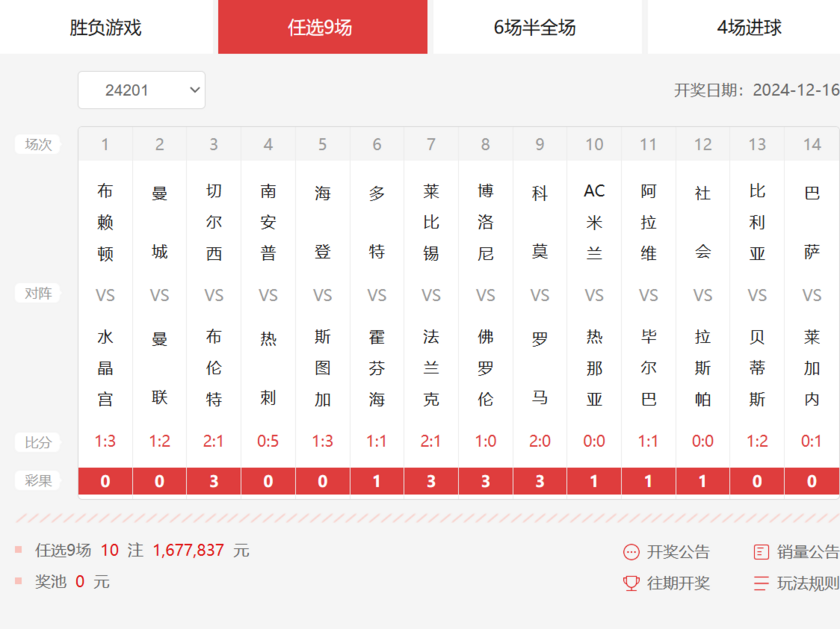Viewport: 840px width, 629px height.
Task: Switch to the 胜负游戏 tab
Action: point(106,27)
